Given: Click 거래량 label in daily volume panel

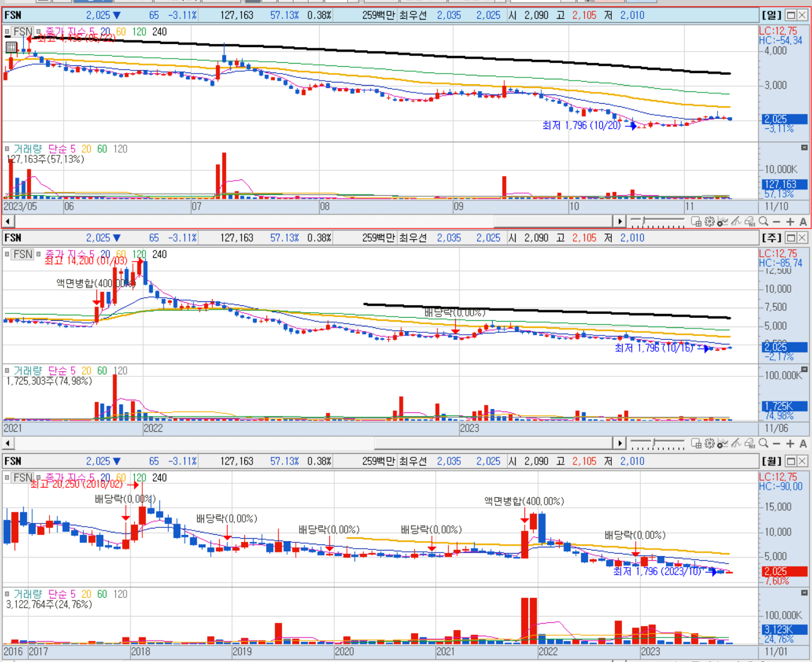Looking at the screenshot, I should (x=28, y=149).
